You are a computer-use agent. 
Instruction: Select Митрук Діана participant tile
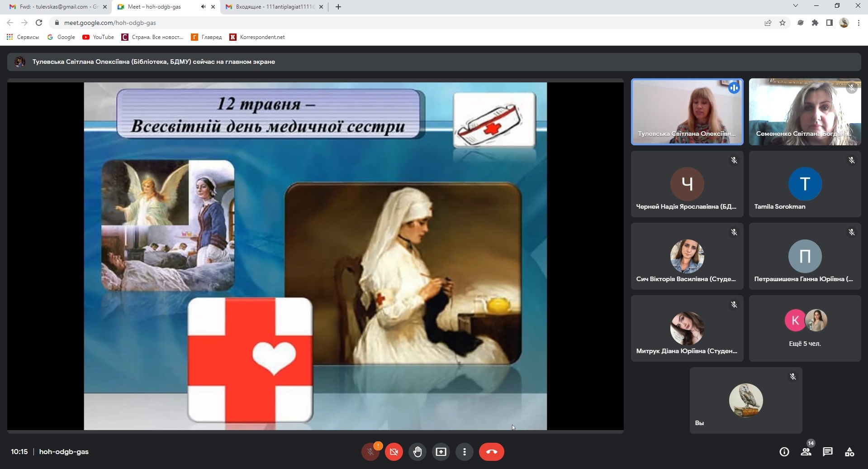pyautogui.click(x=687, y=328)
